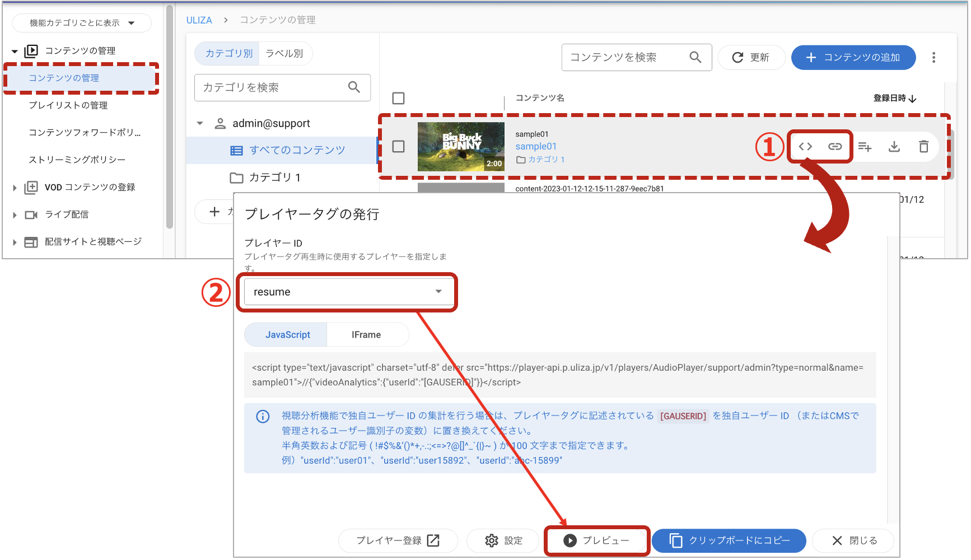Viewport: 971px width, 560px height.
Task: Click the プレビュー button
Action: [597, 540]
